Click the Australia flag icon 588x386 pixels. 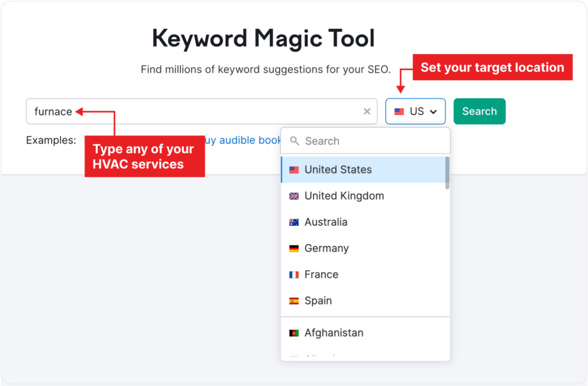coord(294,222)
